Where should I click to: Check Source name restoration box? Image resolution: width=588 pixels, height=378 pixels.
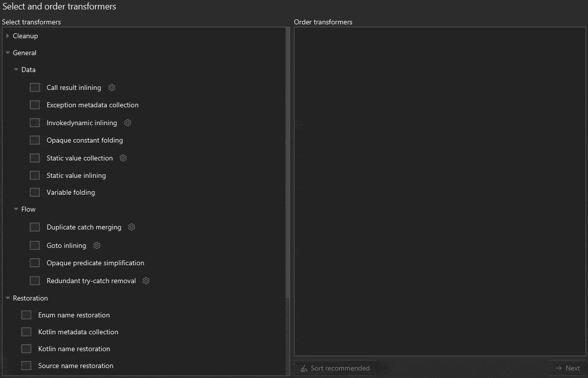[26, 365]
